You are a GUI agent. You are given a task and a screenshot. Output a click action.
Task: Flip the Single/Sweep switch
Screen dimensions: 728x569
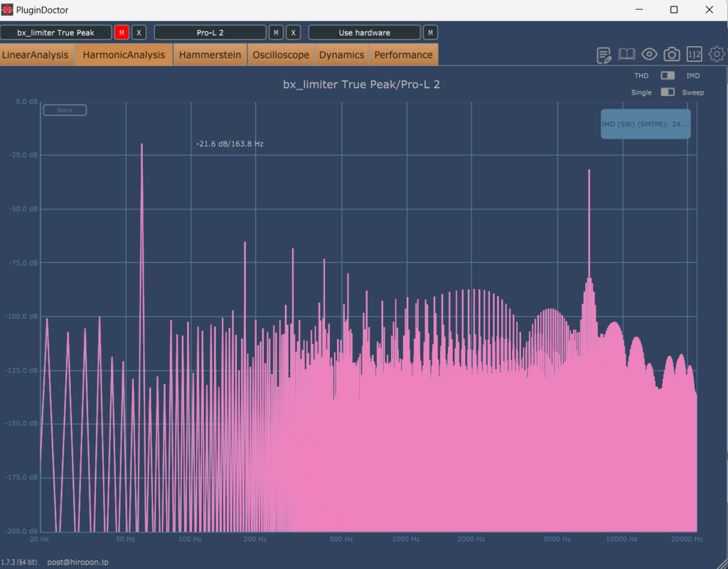[668, 92]
